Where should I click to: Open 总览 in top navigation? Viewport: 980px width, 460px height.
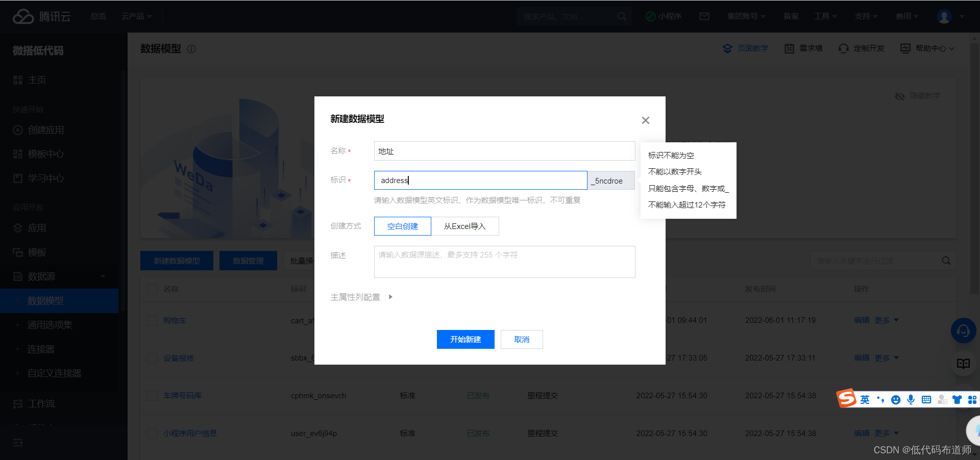98,16
